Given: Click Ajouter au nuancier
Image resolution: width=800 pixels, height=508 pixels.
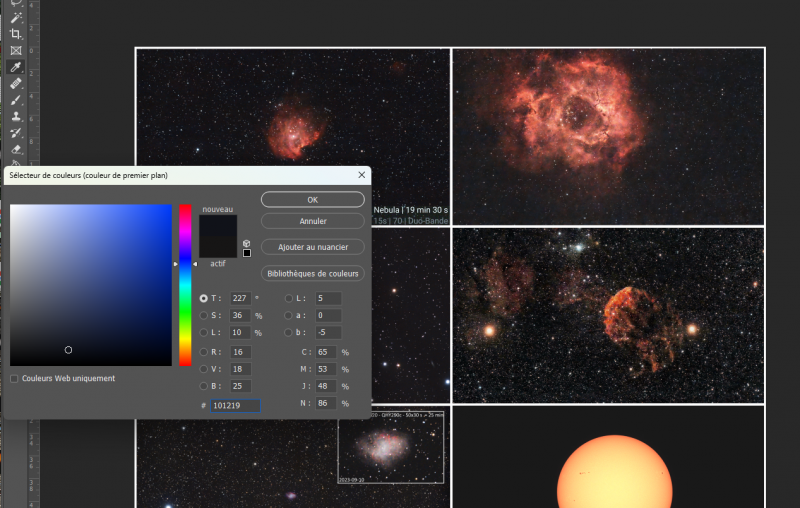Looking at the screenshot, I should [x=313, y=247].
